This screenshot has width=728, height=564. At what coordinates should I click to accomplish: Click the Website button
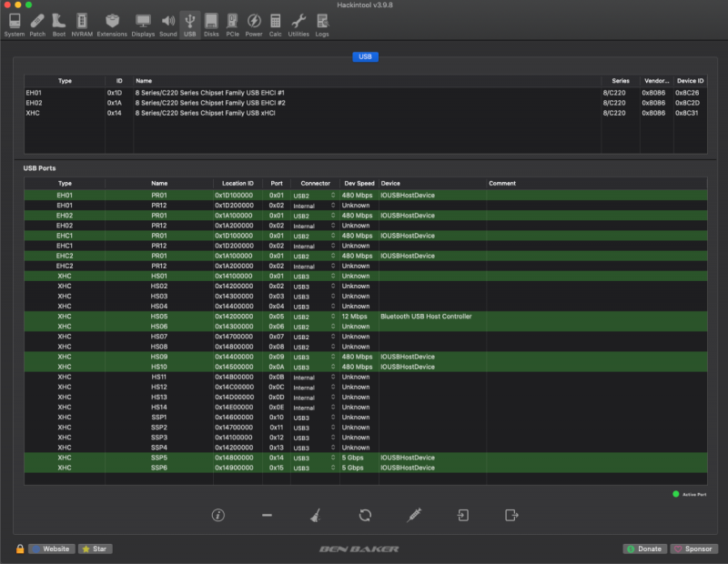[52, 549]
